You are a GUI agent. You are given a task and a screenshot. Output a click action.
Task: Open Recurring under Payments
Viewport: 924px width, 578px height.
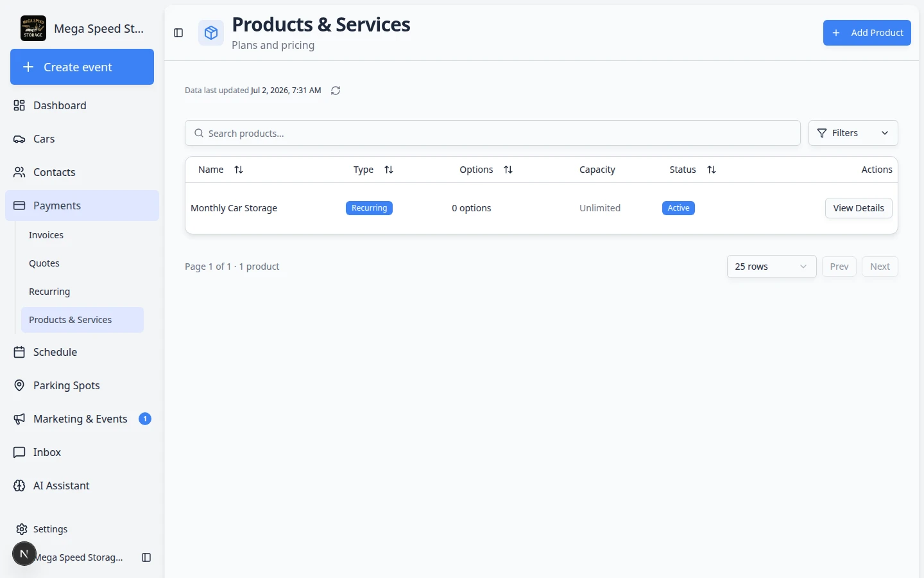tap(82, 292)
